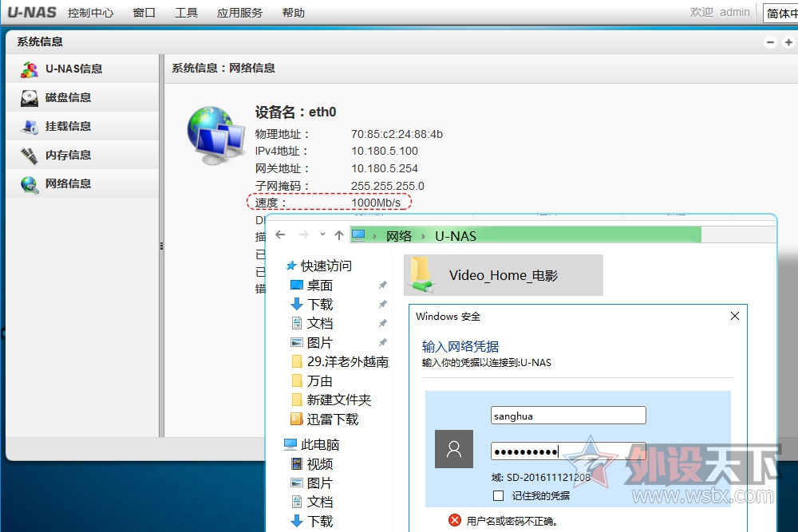
Task: Click pin icon next to 桌面
Action: coord(383,286)
